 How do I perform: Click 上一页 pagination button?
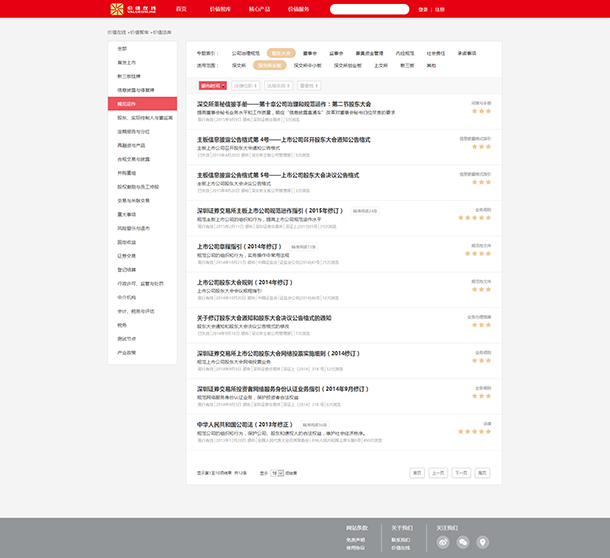[438, 473]
